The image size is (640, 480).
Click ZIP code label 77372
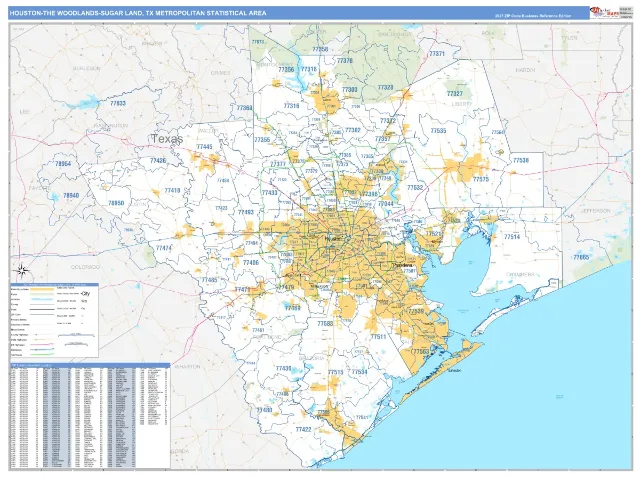[x=388, y=121]
